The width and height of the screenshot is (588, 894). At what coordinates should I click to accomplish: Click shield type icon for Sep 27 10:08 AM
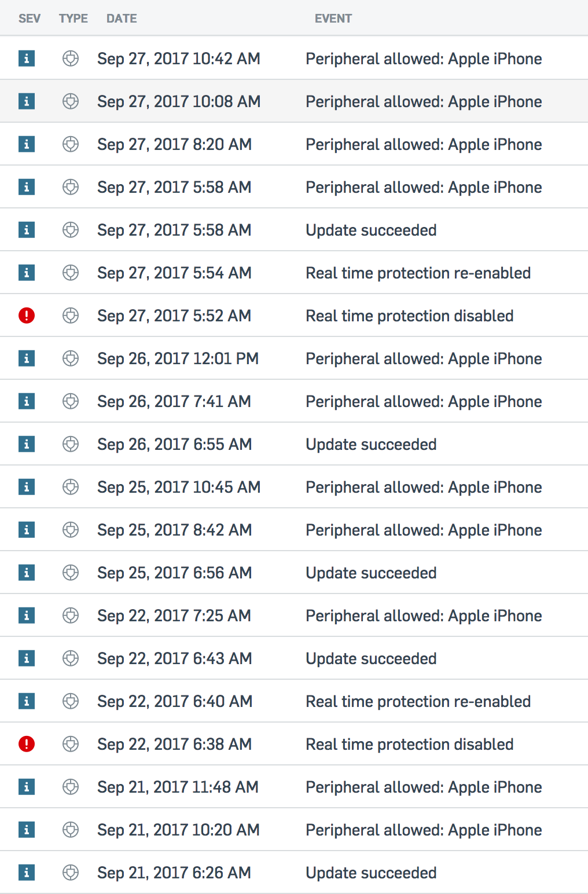(x=71, y=101)
